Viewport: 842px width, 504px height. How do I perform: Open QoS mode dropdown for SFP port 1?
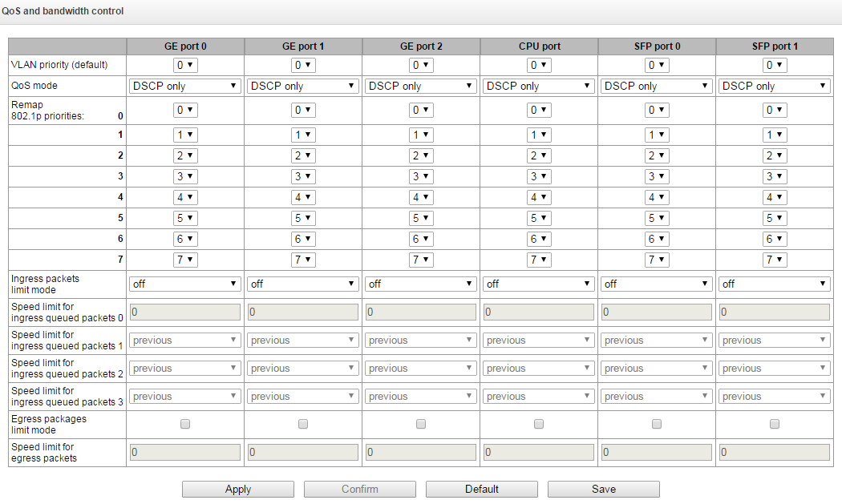(775, 86)
